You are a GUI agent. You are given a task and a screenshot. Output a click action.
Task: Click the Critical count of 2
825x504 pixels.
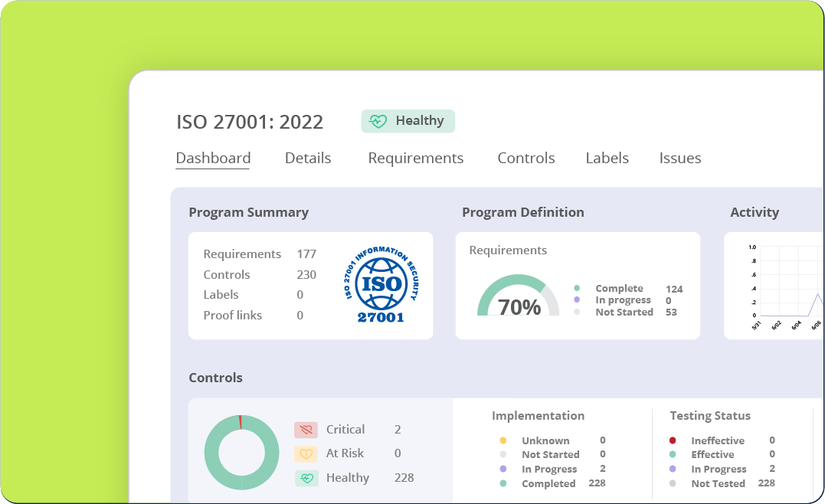pos(398,430)
